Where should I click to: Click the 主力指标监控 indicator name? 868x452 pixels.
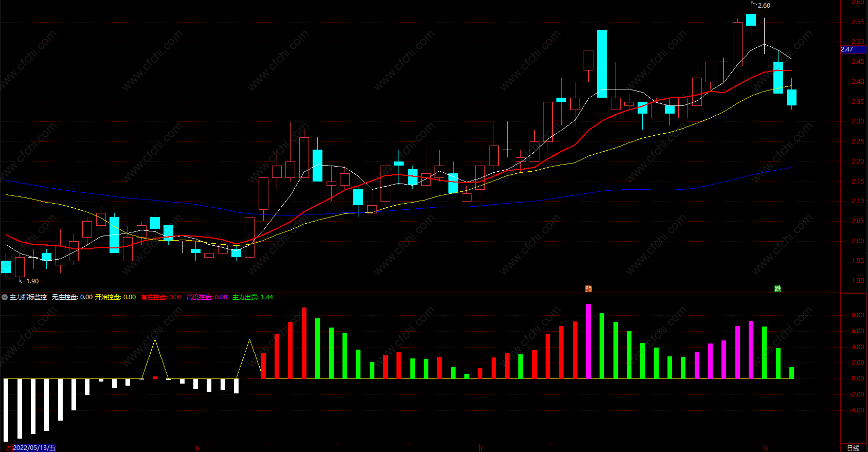pos(28,297)
